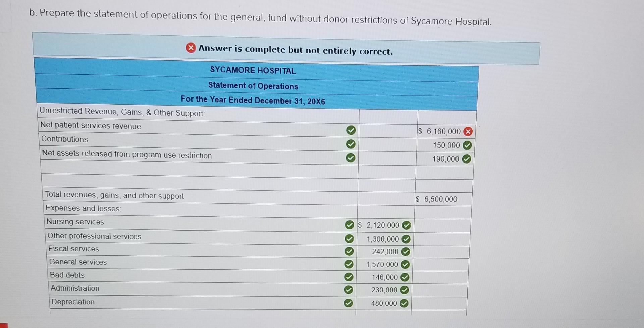Click the checkmark next to Bad debts 146,000
This screenshot has width=644, height=328.
[405, 277]
